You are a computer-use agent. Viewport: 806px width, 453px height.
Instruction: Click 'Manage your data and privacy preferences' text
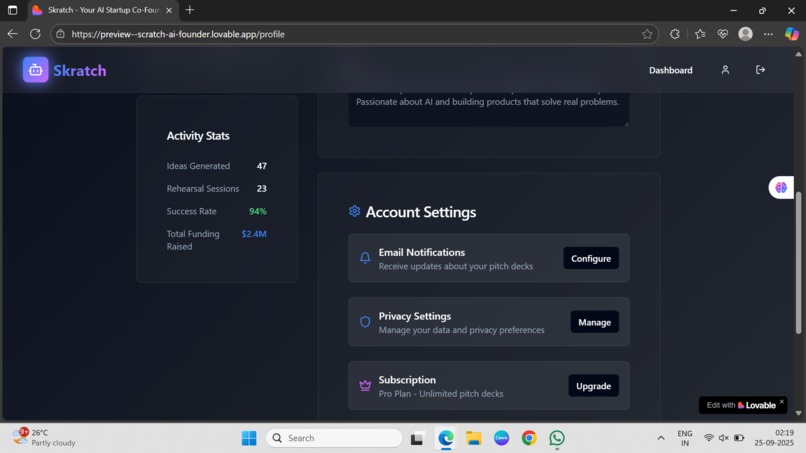click(462, 330)
